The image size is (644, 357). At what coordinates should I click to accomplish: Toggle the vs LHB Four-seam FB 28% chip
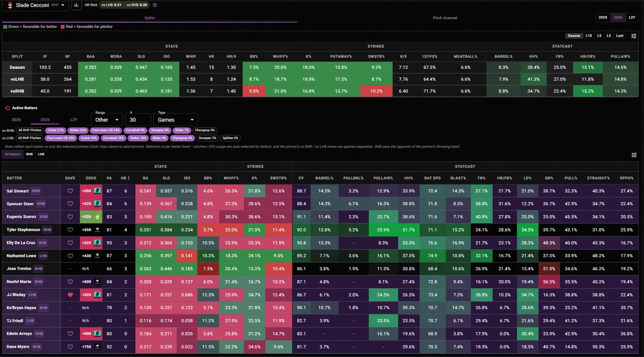click(61, 138)
